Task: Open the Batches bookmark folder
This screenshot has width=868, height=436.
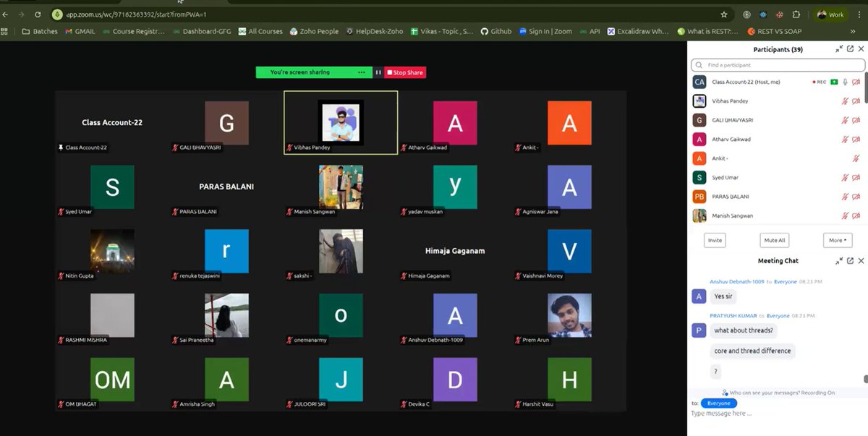Action: pyautogui.click(x=41, y=31)
